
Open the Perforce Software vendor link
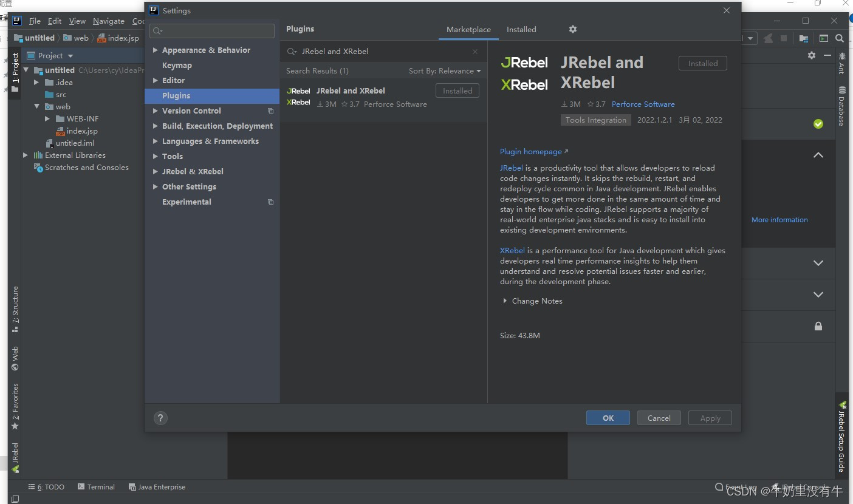(x=643, y=104)
